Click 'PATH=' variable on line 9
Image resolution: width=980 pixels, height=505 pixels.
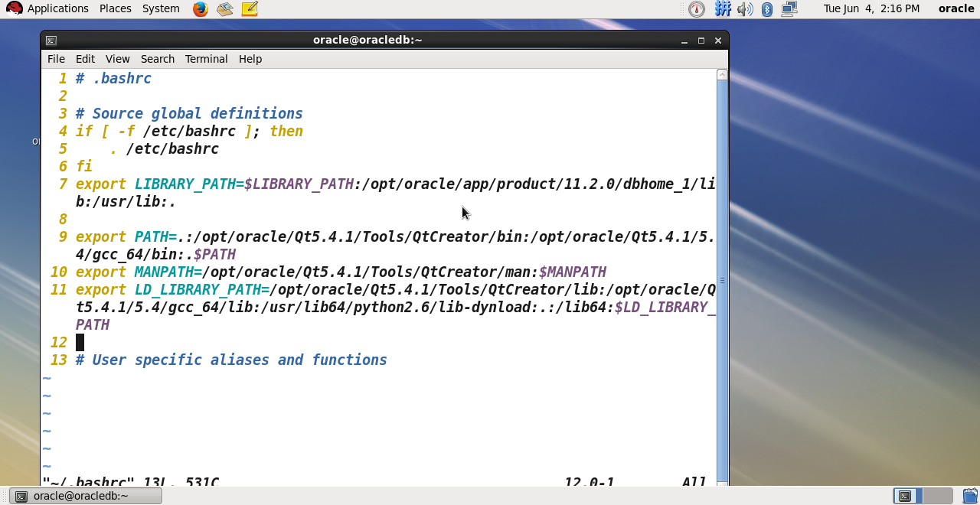point(155,236)
